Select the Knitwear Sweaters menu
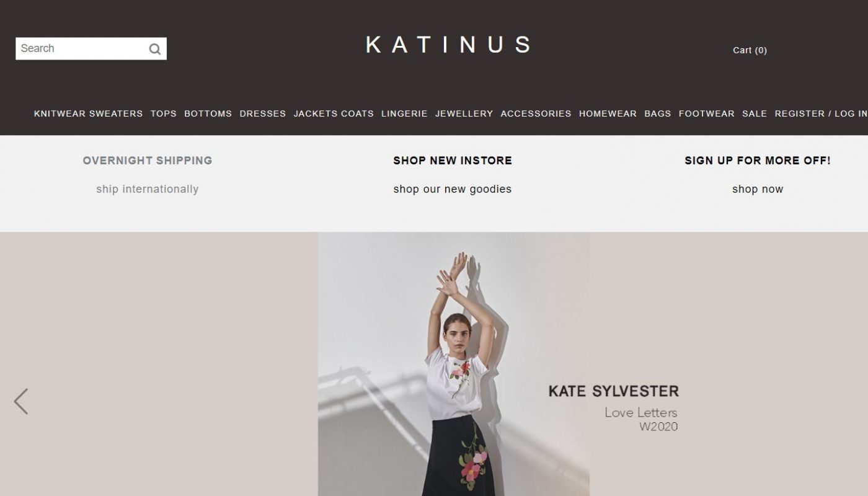The height and width of the screenshot is (496, 868). tap(88, 113)
